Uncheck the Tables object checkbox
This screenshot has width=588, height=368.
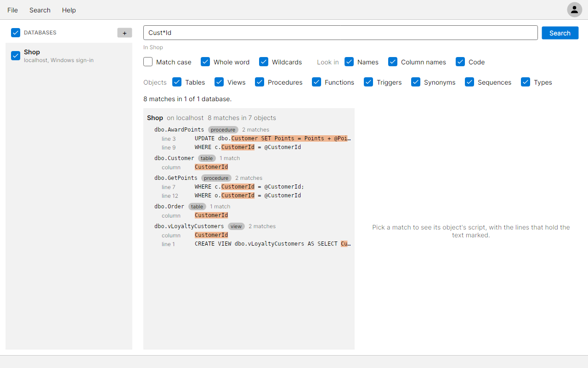click(177, 82)
